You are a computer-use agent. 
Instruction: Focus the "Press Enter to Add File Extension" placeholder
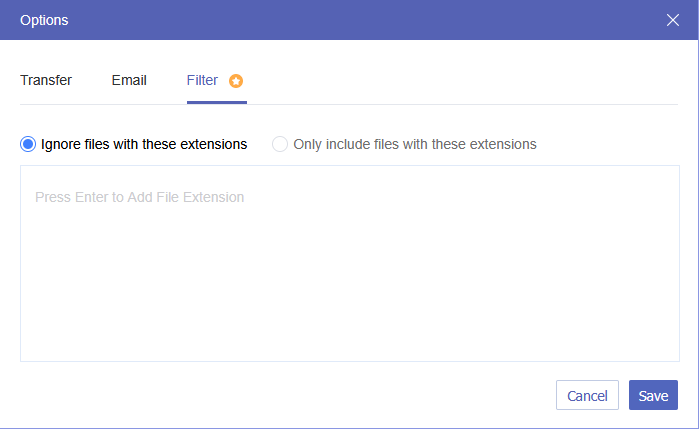139,197
